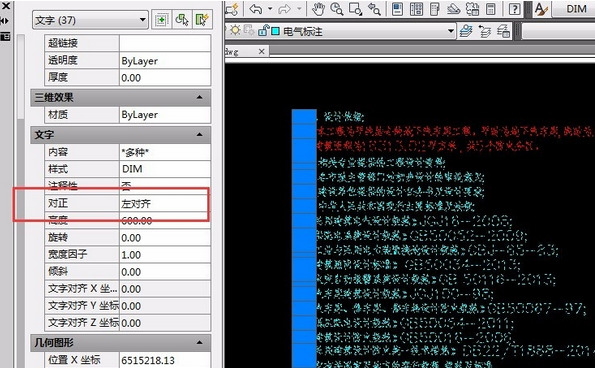
Task: Toggle the layer freeze sun icon
Action: click(x=235, y=30)
